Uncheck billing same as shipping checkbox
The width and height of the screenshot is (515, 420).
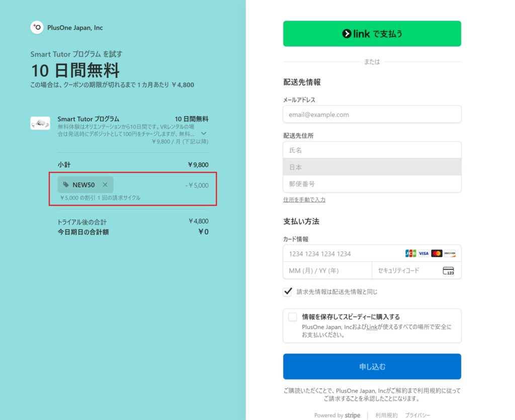(x=288, y=291)
